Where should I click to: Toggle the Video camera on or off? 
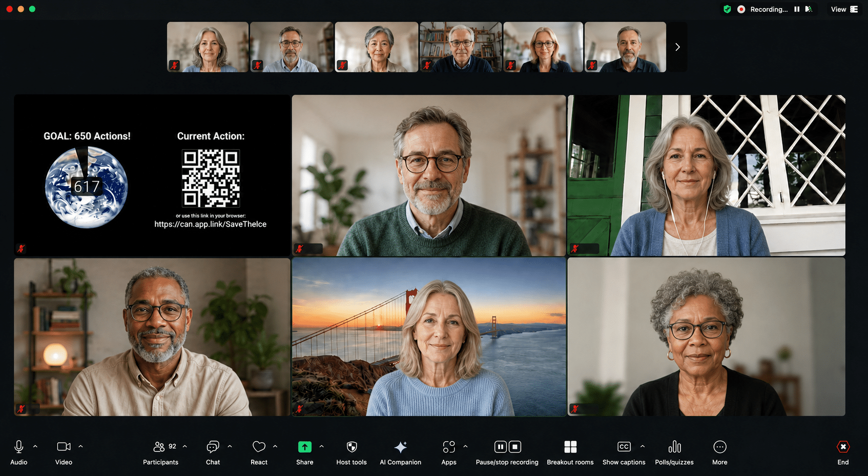tap(64, 447)
